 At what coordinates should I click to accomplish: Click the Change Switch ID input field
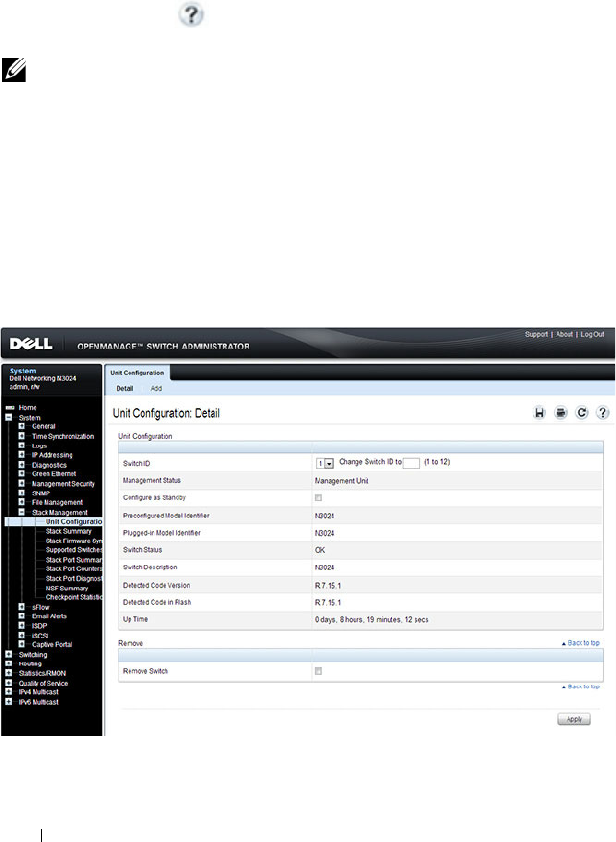point(411,463)
